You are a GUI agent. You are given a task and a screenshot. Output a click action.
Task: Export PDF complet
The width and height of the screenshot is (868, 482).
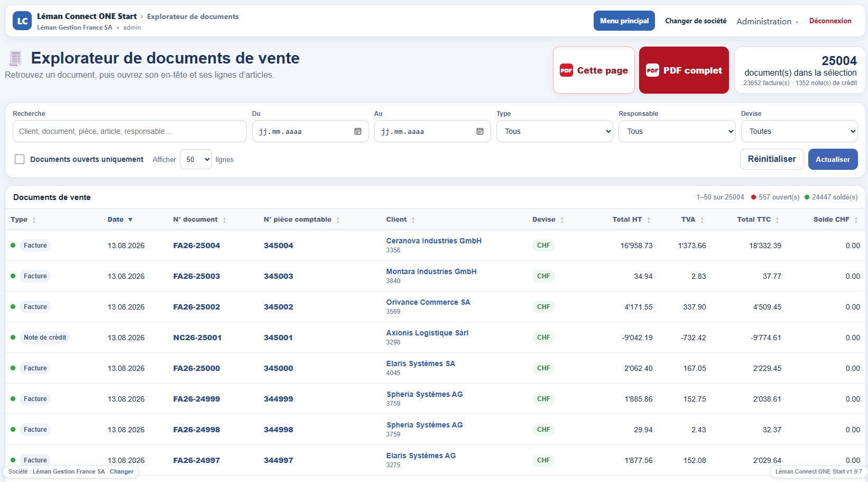pos(684,70)
